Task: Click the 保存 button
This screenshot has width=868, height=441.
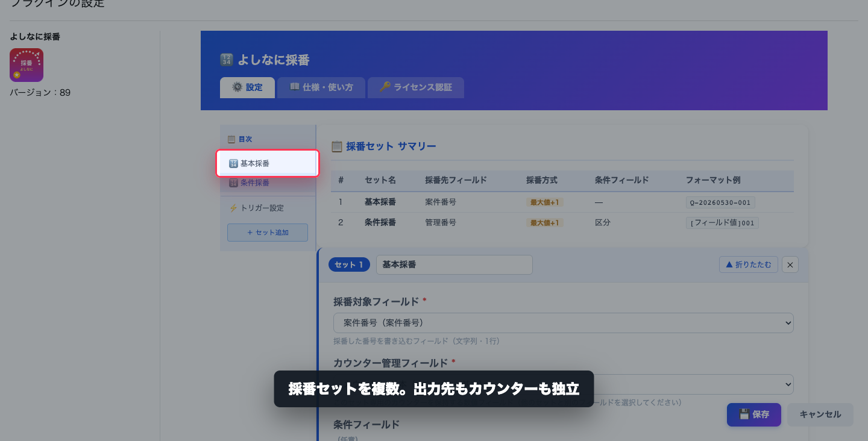Action: pos(754,414)
